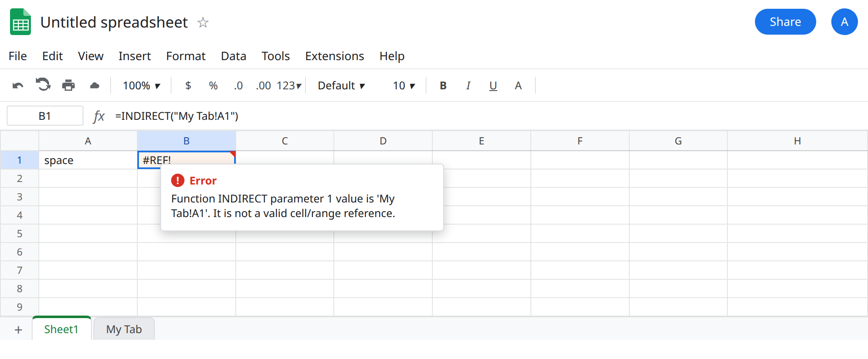Select the Sheet1 tab
Viewport: 868px width, 359px height.
click(x=61, y=329)
